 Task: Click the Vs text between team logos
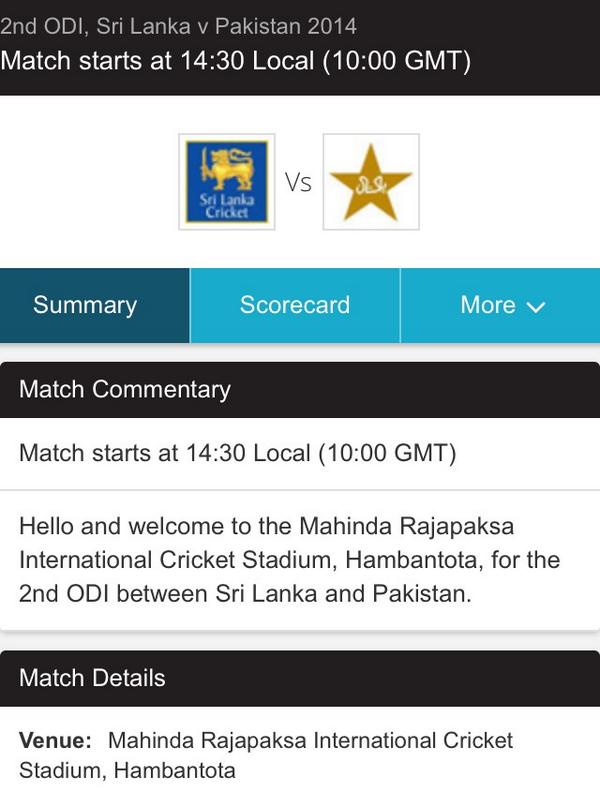(x=298, y=182)
